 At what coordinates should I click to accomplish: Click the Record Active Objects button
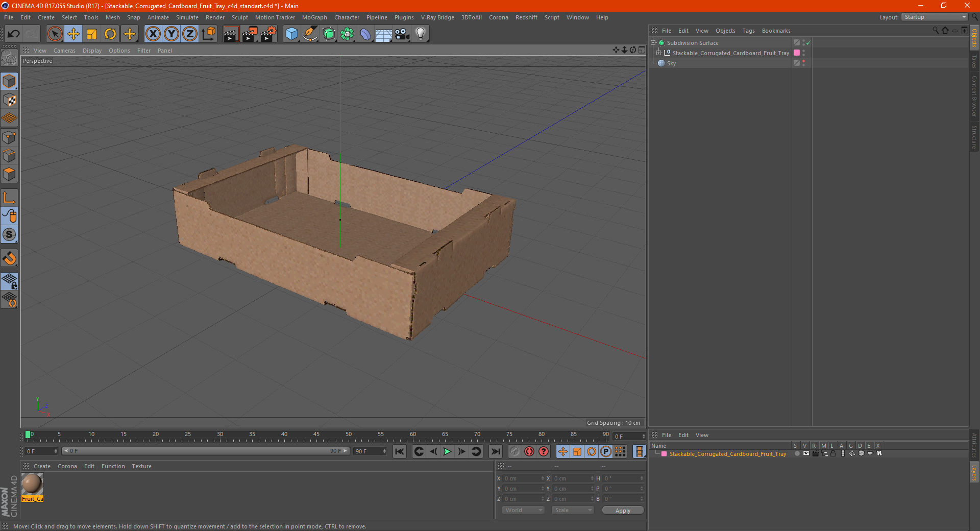pos(514,451)
